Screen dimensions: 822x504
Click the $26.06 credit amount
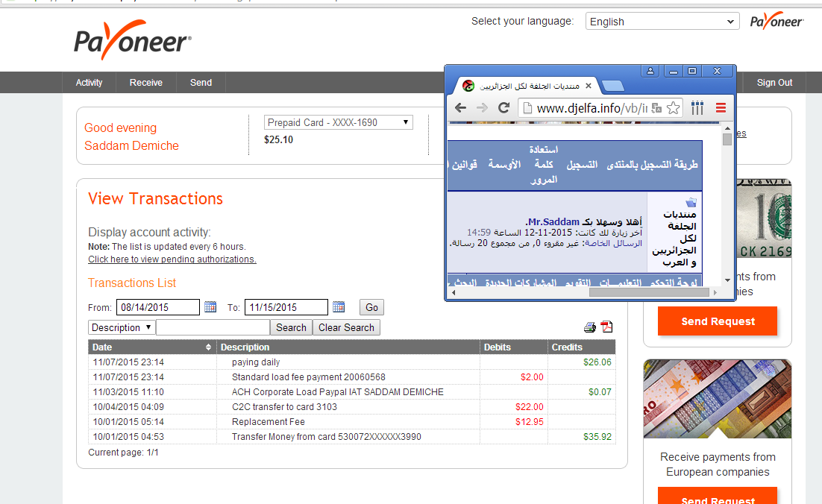point(597,362)
